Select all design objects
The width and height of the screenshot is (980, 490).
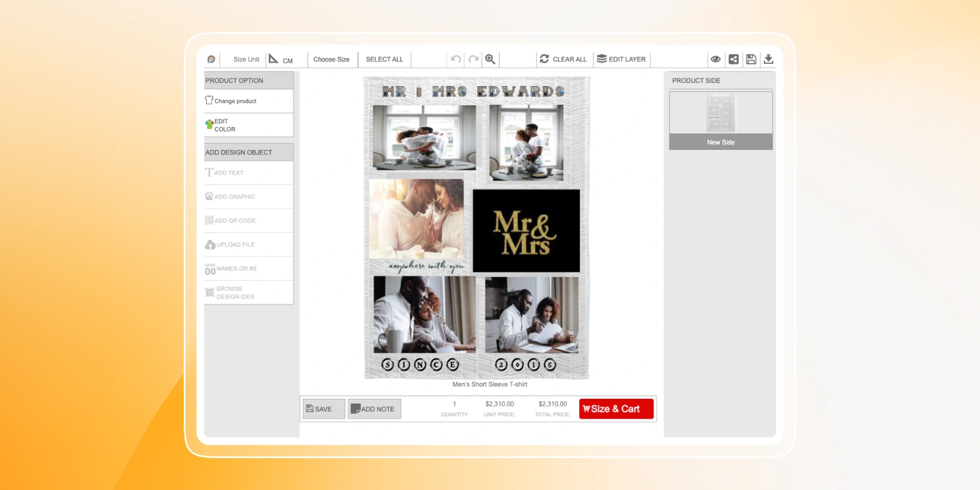pos(384,59)
